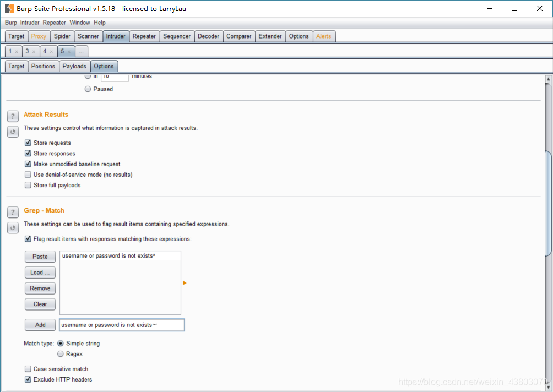The height and width of the screenshot is (392, 553).
Task: Select intruder attack tab 1
Action: (x=10, y=51)
